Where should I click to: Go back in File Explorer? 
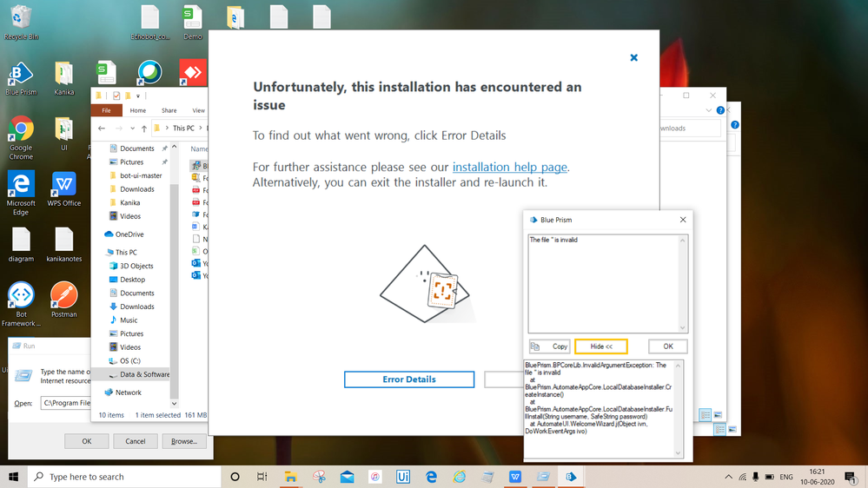102,129
